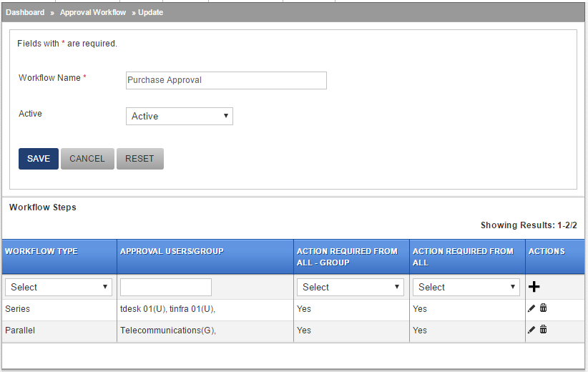Click the Approval Users/Group filter field

point(166,288)
